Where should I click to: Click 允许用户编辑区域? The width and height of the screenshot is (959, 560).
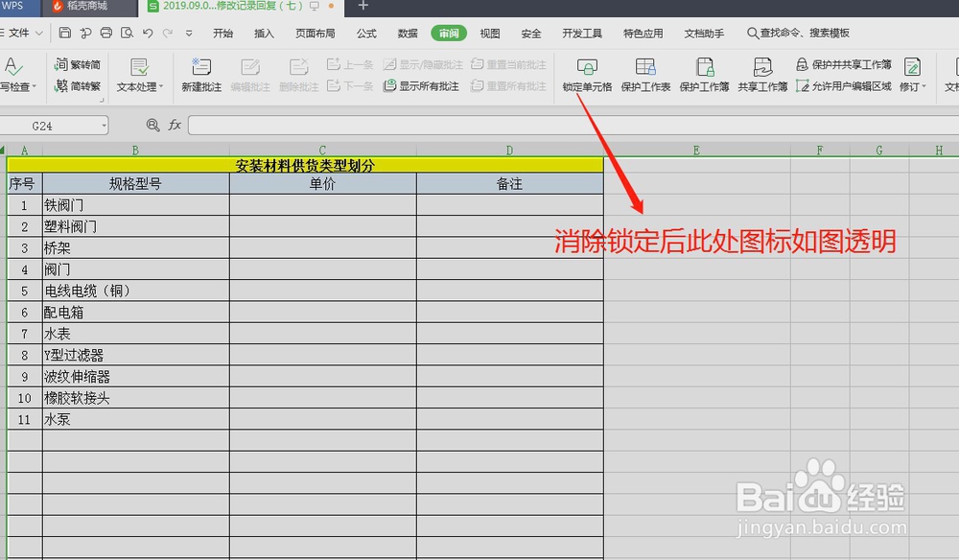(843, 86)
